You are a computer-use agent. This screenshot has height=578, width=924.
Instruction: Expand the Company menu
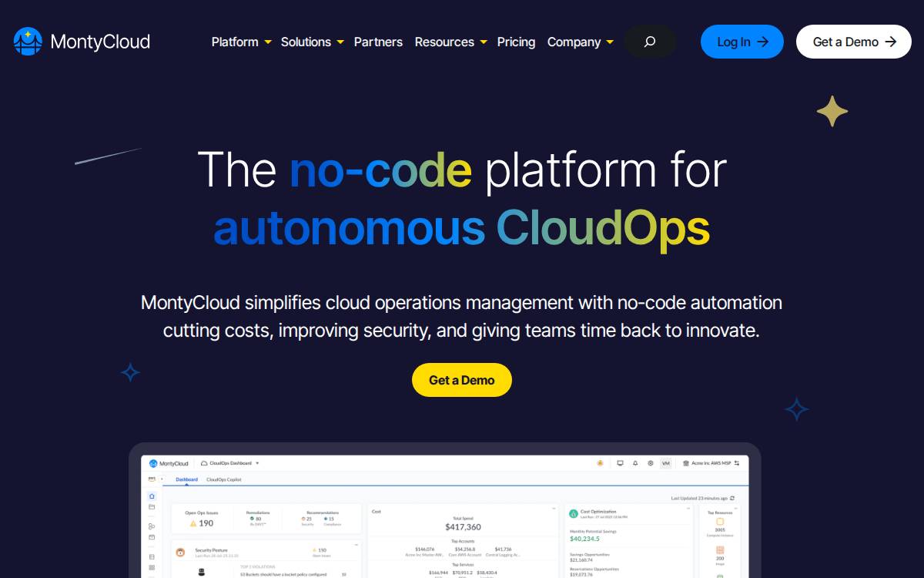coord(580,42)
